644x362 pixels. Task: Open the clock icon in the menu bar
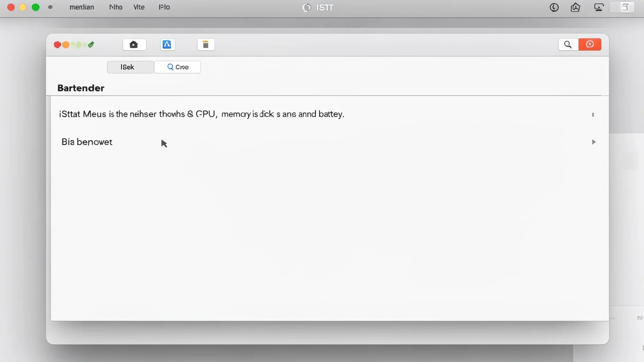[x=554, y=7]
